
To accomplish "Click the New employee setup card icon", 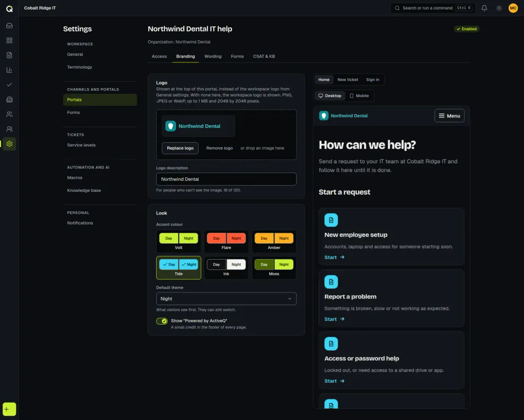I will click(x=331, y=220).
